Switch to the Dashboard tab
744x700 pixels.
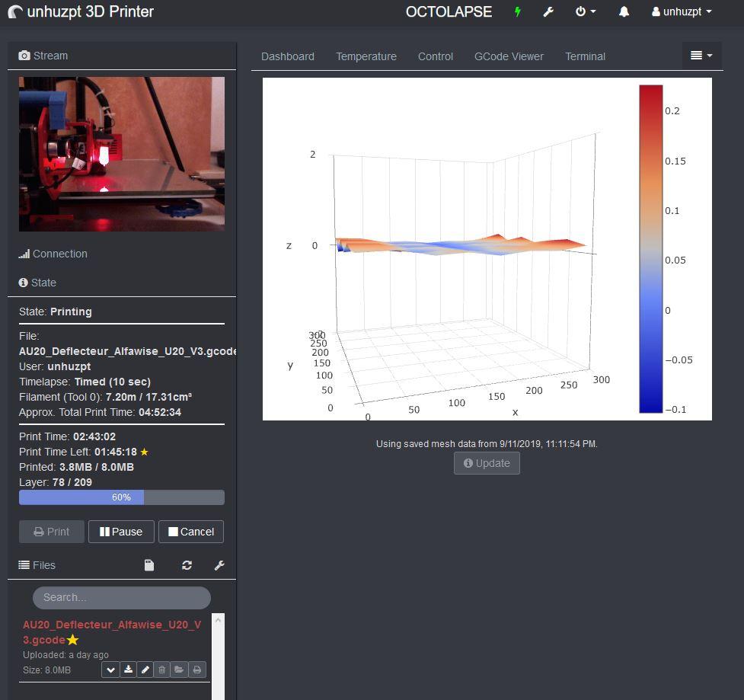288,56
